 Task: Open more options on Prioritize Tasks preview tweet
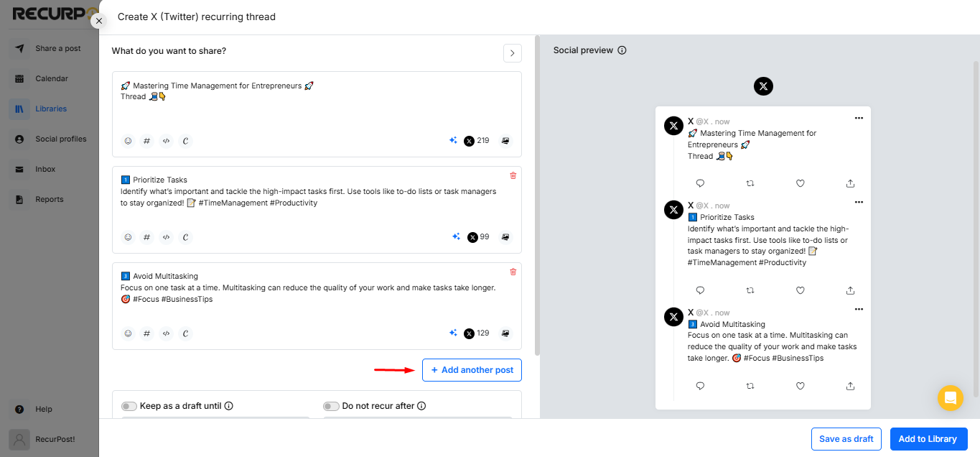point(859,202)
